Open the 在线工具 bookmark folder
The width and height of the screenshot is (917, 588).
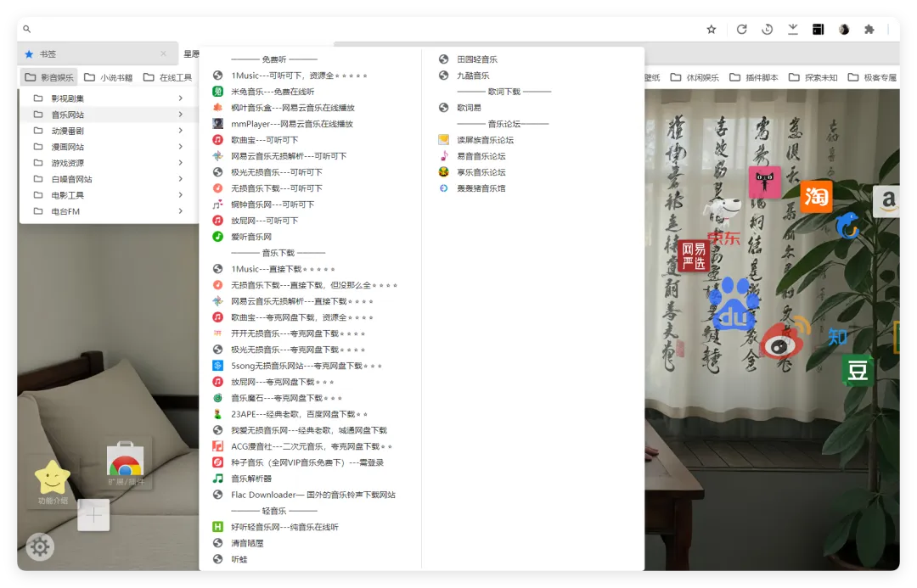[x=167, y=77]
